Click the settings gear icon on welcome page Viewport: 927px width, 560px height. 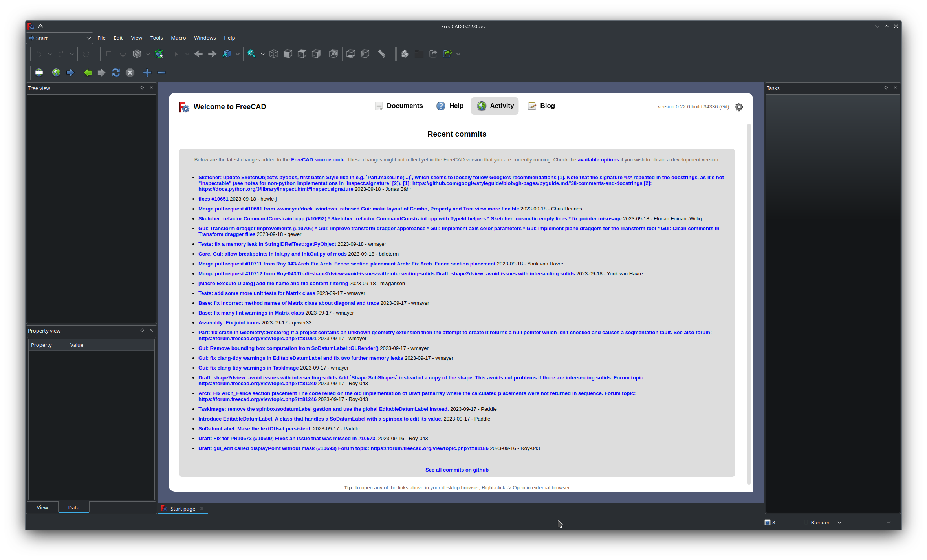[739, 107]
